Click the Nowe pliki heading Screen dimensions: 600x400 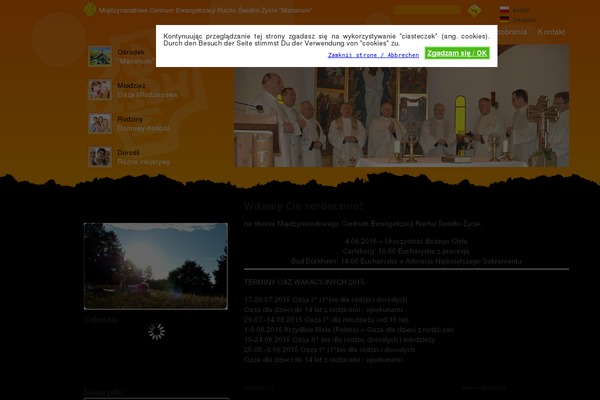[x=103, y=392]
